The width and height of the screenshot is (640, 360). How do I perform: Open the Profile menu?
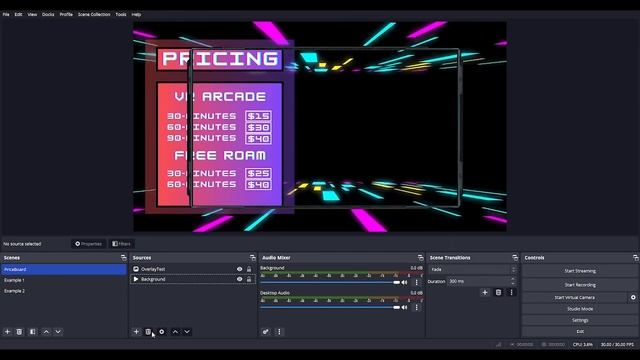tap(66, 14)
